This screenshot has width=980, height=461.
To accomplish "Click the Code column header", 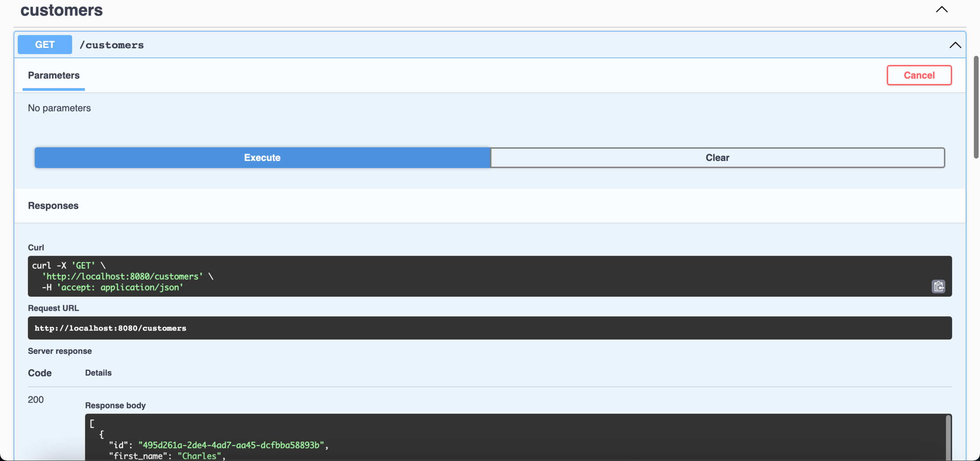I will click(40, 373).
